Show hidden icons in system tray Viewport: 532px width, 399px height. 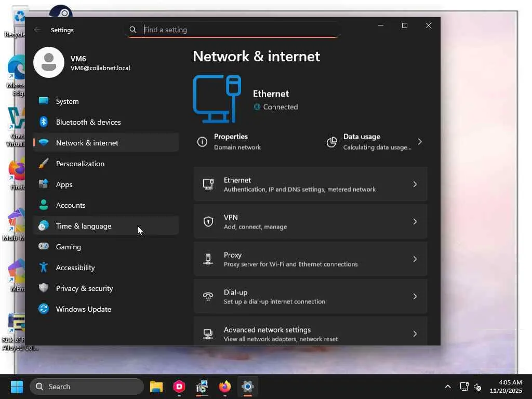(448, 387)
